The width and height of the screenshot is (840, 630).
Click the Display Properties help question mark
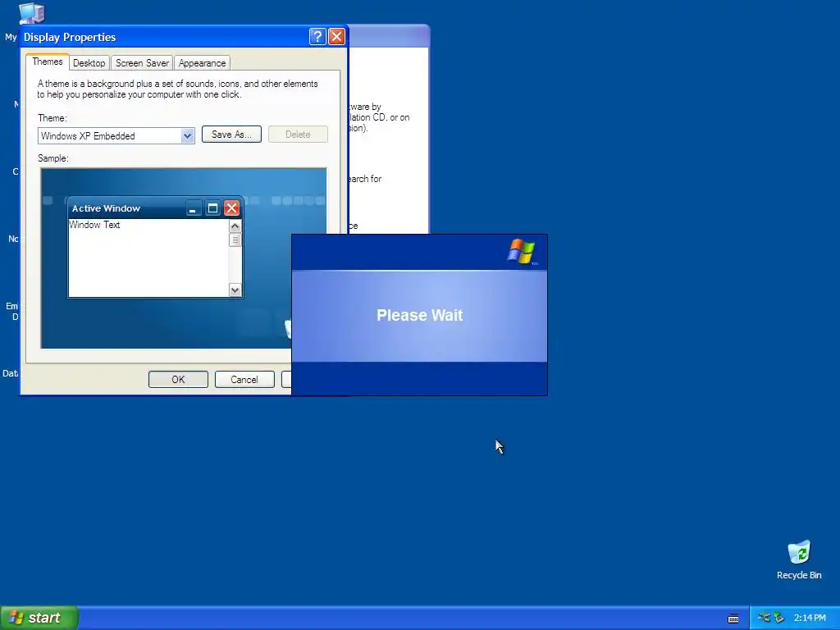point(317,36)
